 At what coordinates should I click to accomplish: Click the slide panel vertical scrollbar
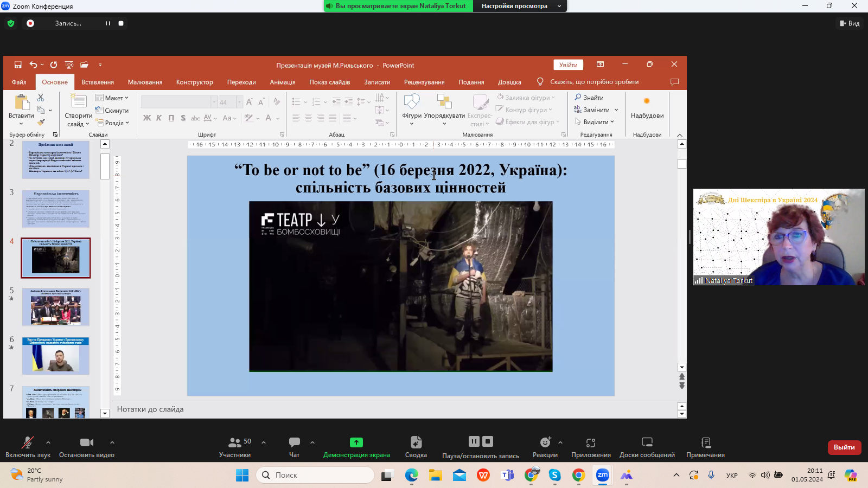tap(105, 167)
